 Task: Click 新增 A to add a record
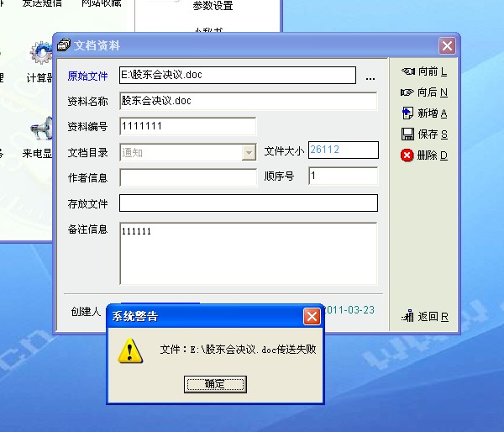(x=424, y=113)
